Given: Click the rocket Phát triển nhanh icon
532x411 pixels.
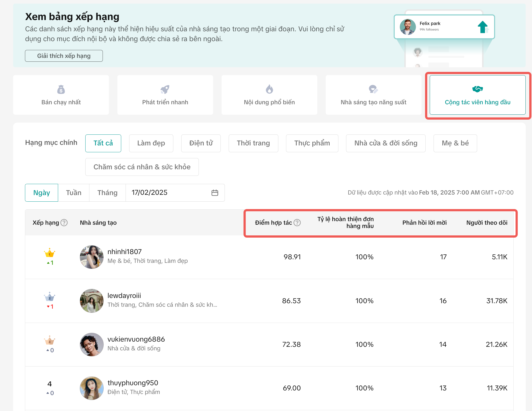Looking at the screenshot, I should [165, 89].
